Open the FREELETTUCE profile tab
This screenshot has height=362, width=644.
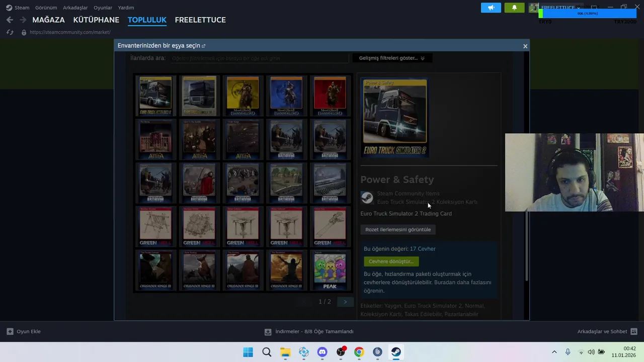[x=200, y=20]
